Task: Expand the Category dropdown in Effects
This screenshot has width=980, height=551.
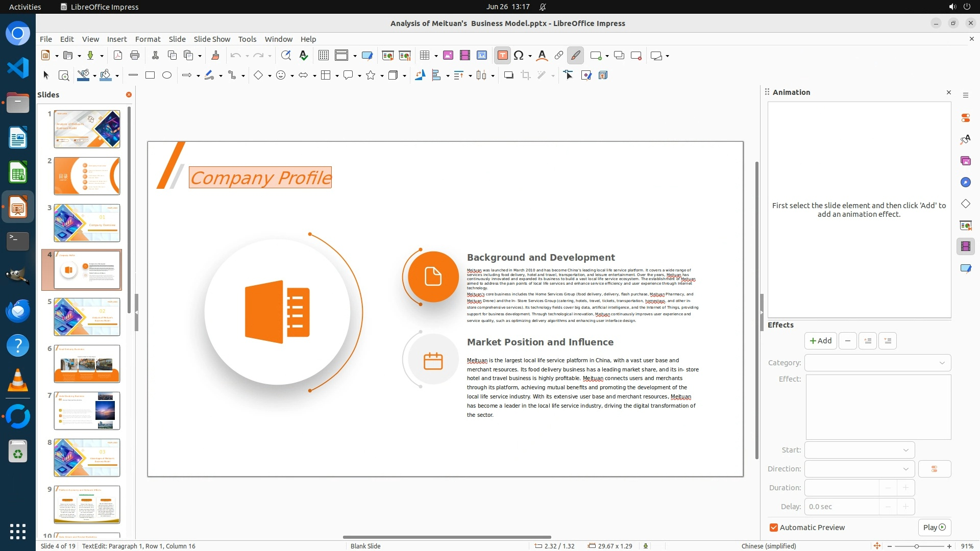Action: click(877, 363)
